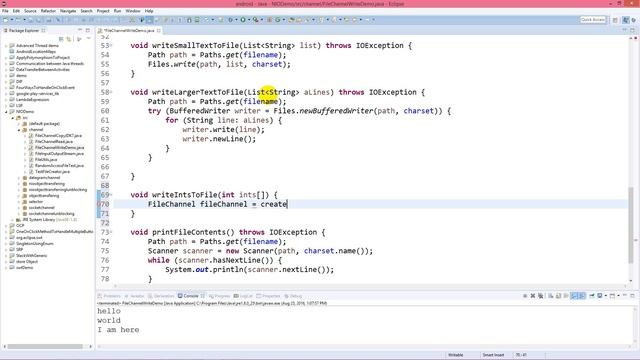This screenshot has width=640, height=360.
Task: Select TextFileCreator.java in the tree
Action: pyautogui.click(x=52, y=172)
